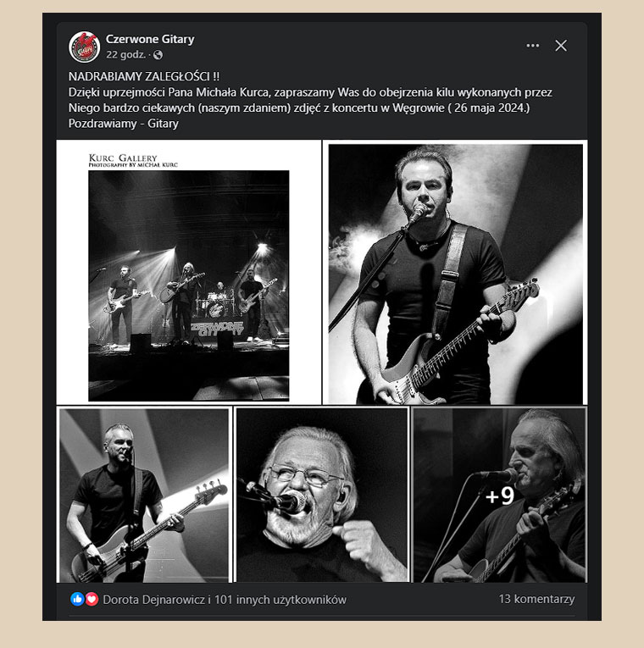Click the 22 godz. timestamp
644x648 pixels.
125,54
